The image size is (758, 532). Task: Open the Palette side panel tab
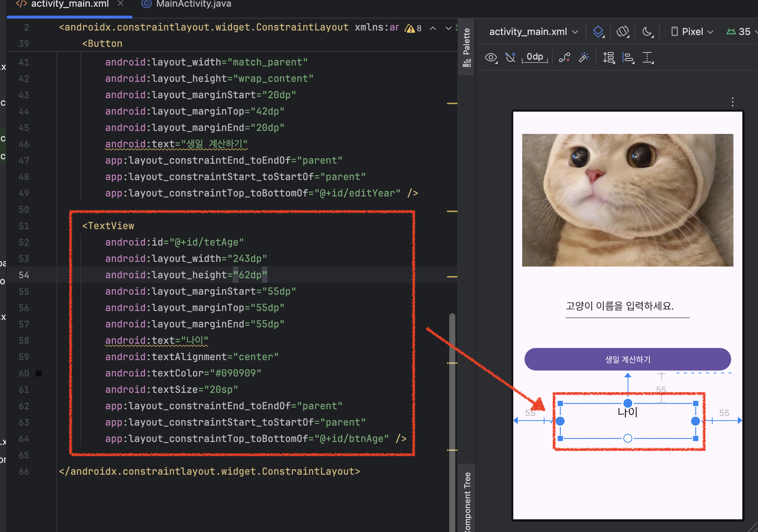coord(466,47)
